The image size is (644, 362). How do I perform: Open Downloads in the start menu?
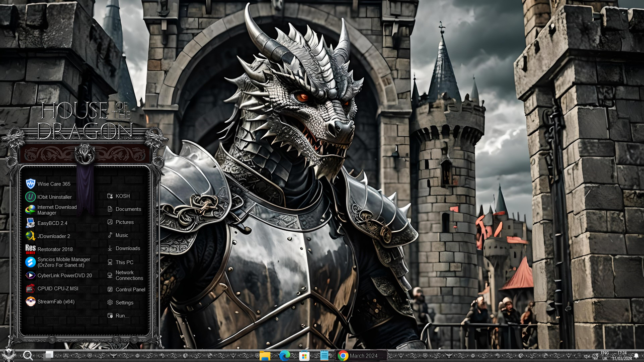tap(124, 248)
